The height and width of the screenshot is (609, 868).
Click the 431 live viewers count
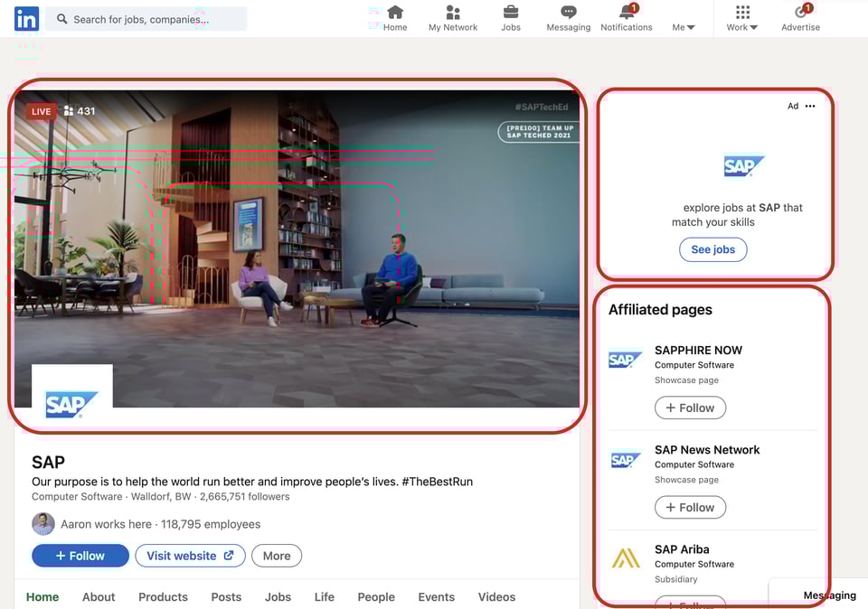click(80, 111)
